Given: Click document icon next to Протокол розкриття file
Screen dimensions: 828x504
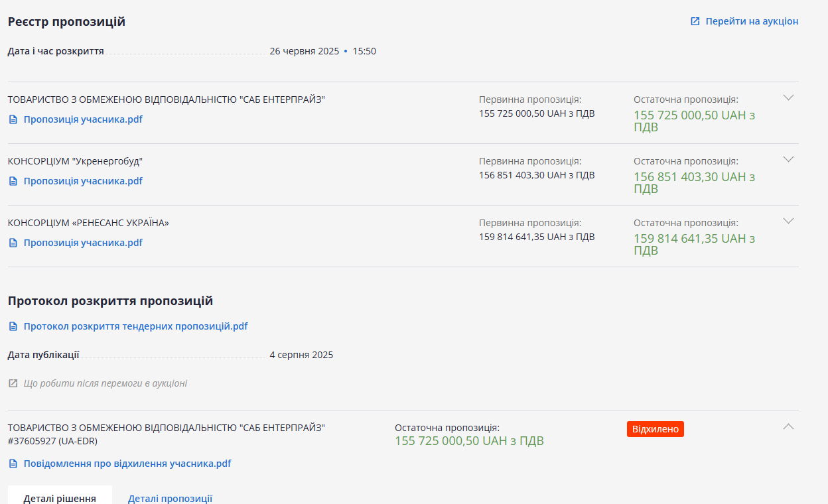Looking at the screenshot, I should (x=13, y=326).
